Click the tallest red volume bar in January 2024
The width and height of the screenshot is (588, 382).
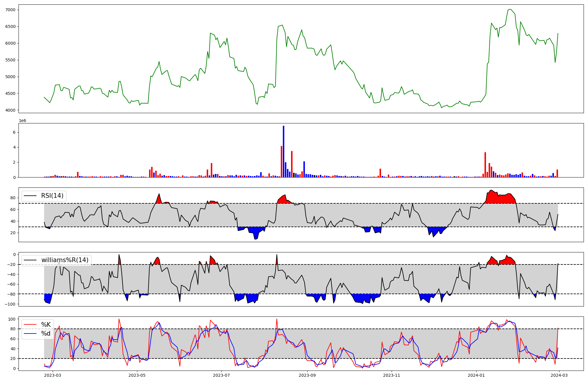pyautogui.click(x=485, y=165)
